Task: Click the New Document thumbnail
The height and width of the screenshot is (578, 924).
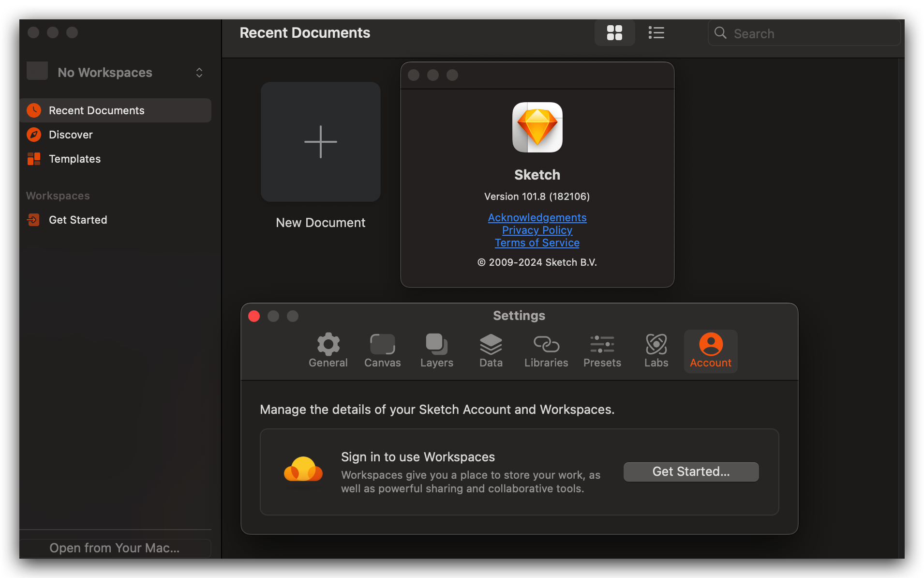Action: click(x=320, y=142)
